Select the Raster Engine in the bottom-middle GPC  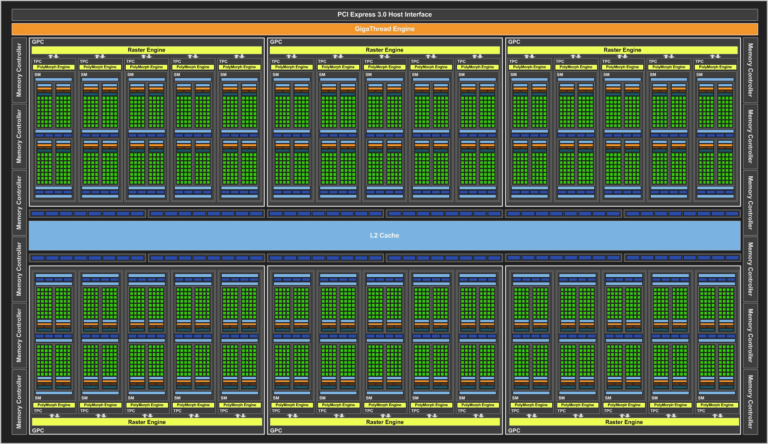click(x=385, y=423)
